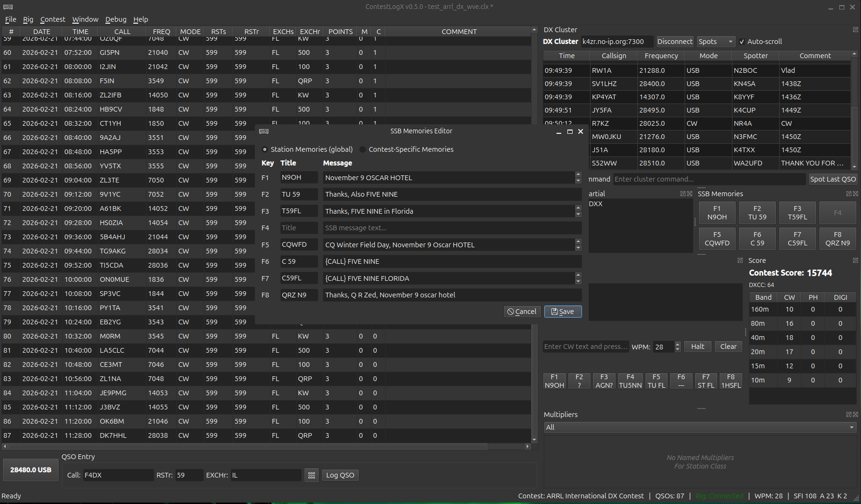Open the Debug menu
The height and width of the screenshot is (504, 861).
pyautogui.click(x=116, y=19)
